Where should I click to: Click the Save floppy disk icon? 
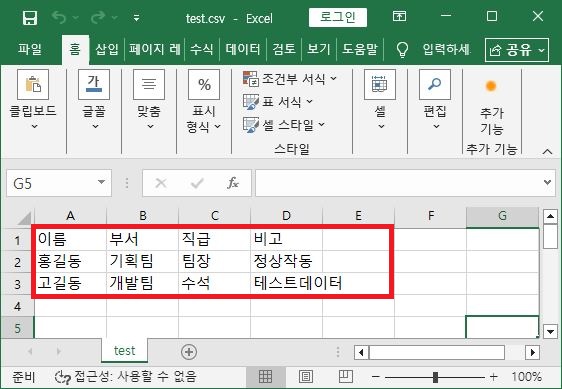[x=30, y=17]
